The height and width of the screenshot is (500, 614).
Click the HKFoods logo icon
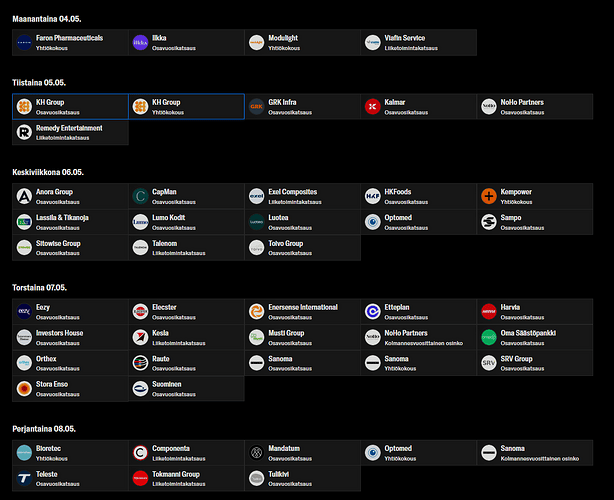click(x=372, y=196)
